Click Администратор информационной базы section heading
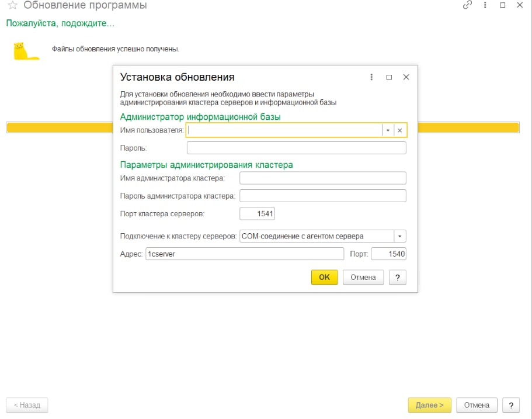 (200, 117)
